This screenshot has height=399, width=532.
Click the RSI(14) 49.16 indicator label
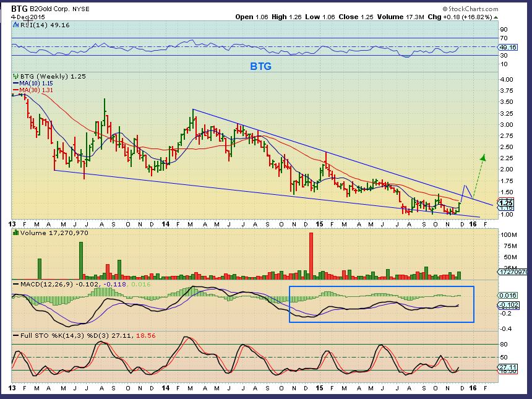click(x=45, y=25)
